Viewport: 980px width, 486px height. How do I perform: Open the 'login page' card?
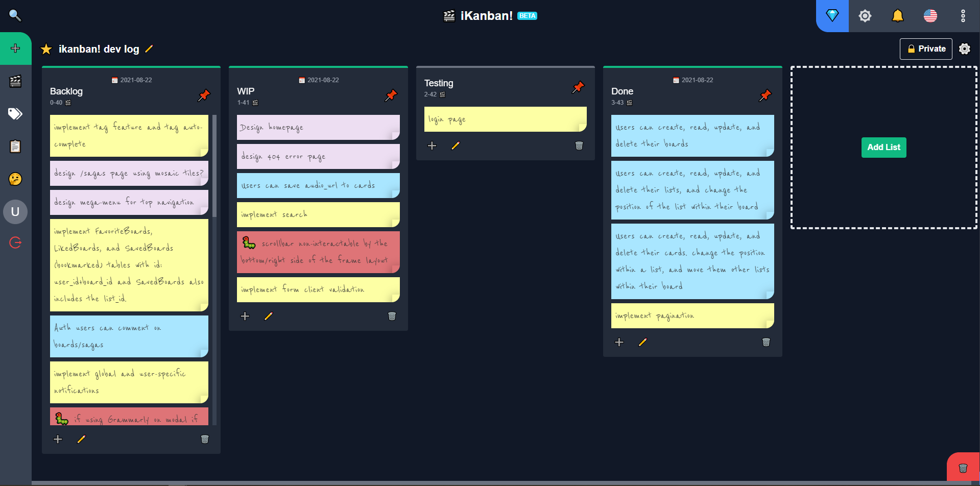(506, 119)
